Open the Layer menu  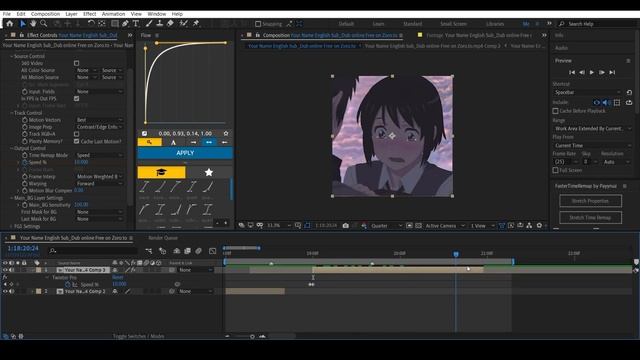71,14
